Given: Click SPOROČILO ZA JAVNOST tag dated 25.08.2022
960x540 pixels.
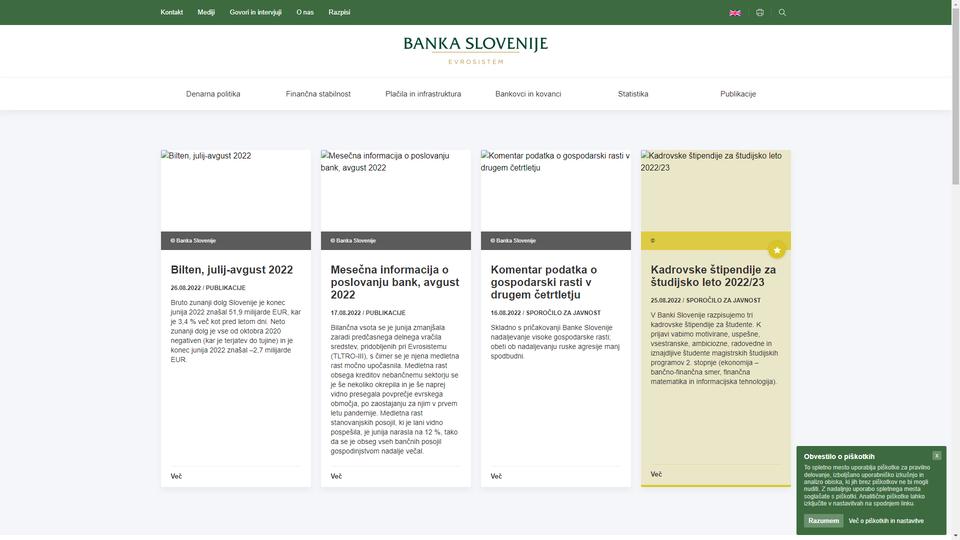Looking at the screenshot, I should click(723, 301).
